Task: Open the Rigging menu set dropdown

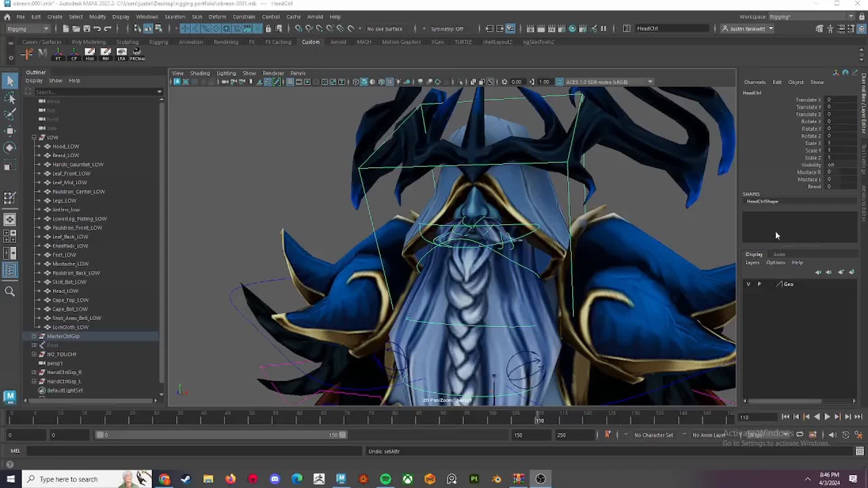Action: [27, 28]
